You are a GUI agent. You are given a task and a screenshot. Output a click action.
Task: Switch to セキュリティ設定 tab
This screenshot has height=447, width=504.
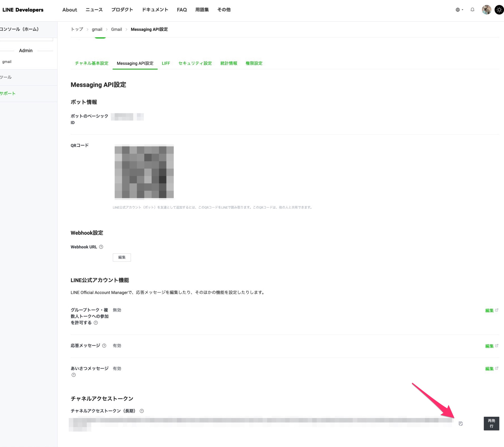(195, 63)
